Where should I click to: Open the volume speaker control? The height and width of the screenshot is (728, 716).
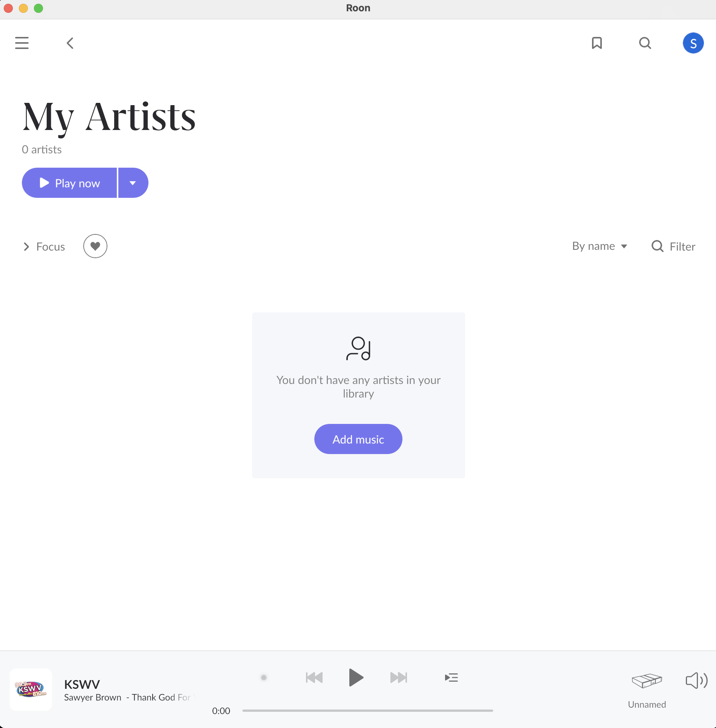pos(696,681)
